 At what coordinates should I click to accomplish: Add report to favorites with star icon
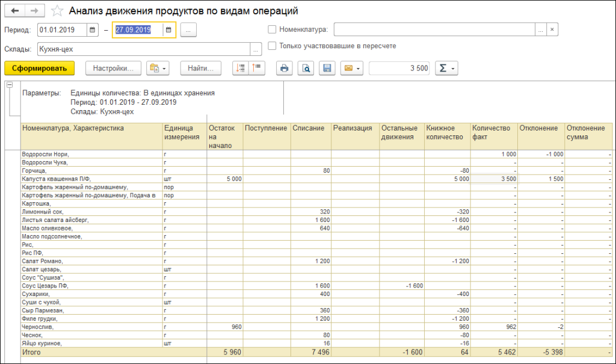57,11
